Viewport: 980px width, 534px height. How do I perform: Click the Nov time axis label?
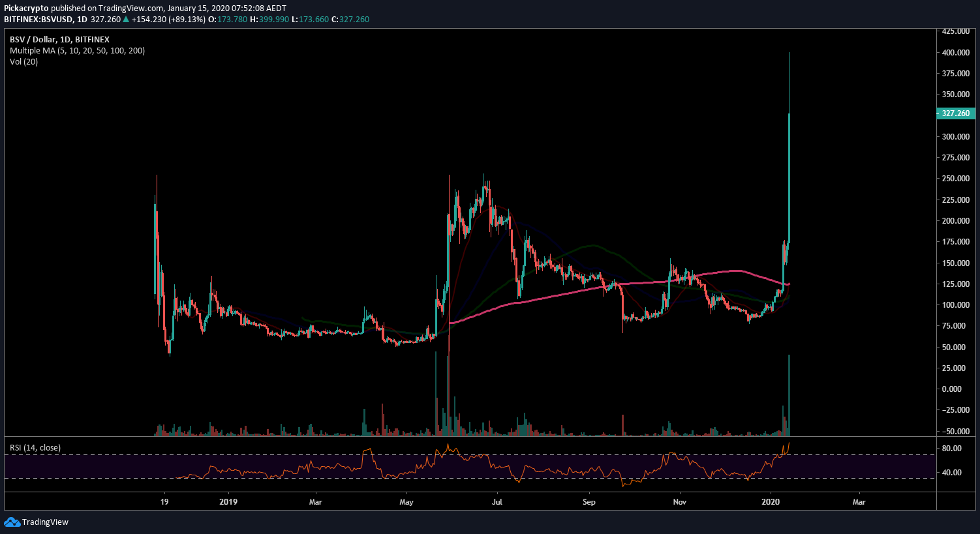(x=680, y=502)
